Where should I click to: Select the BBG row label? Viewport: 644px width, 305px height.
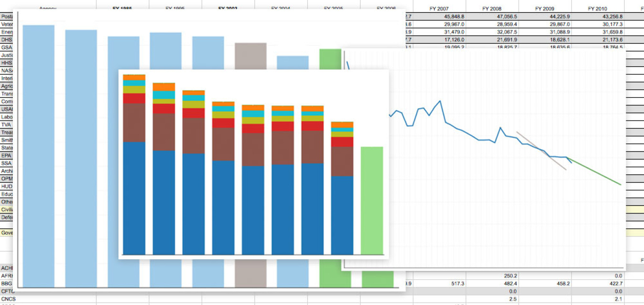pos(6,284)
